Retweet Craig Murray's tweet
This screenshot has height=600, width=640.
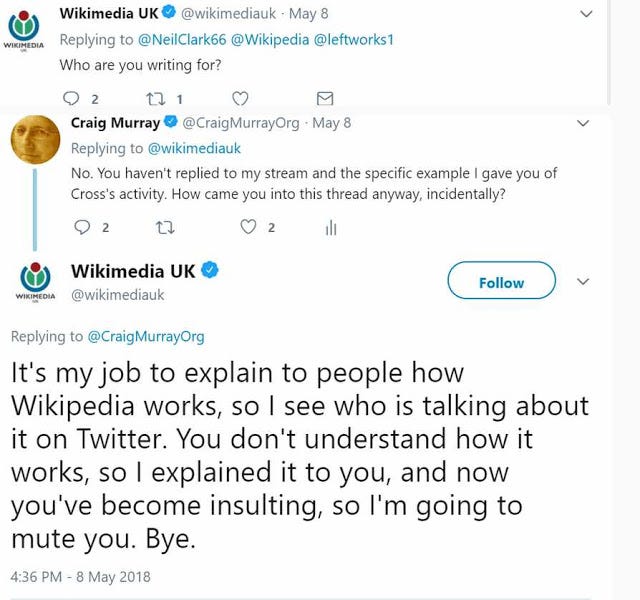point(162,228)
